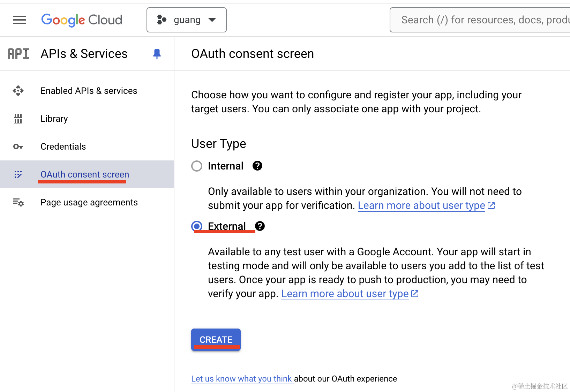Open the Credentials page

[63, 146]
